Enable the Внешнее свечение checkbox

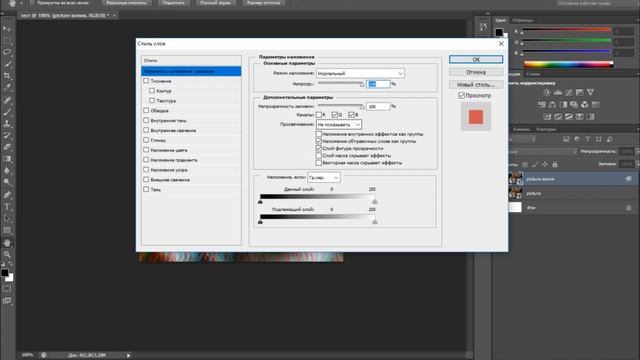tap(146, 180)
